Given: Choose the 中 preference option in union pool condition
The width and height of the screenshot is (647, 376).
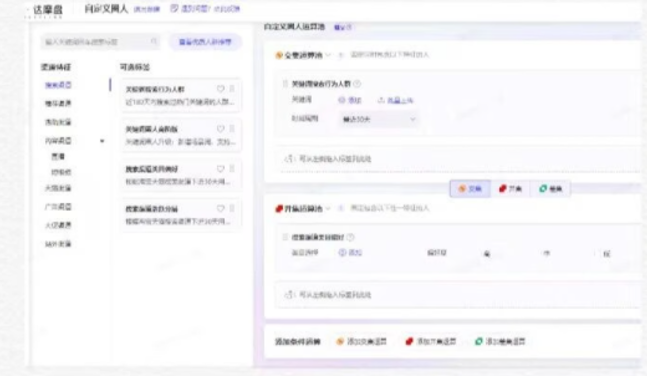Looking at the screenshot, I should (547, 253).
